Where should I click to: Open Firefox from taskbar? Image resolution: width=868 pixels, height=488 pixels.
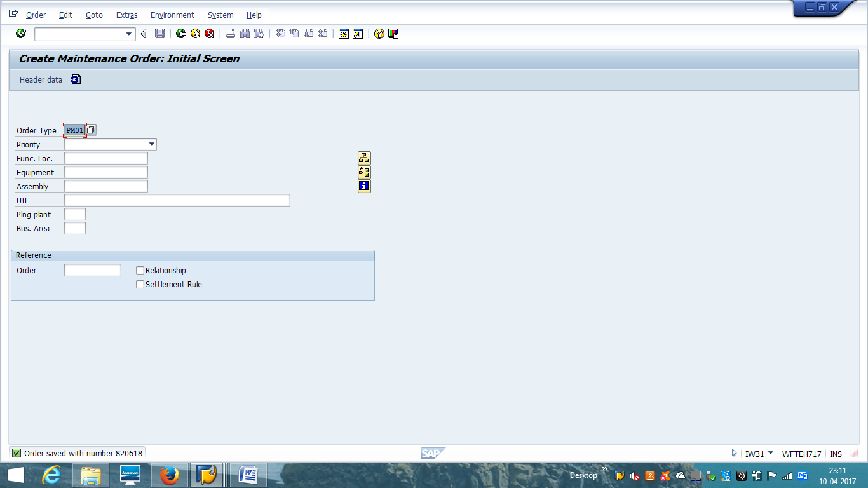[169, 475]
